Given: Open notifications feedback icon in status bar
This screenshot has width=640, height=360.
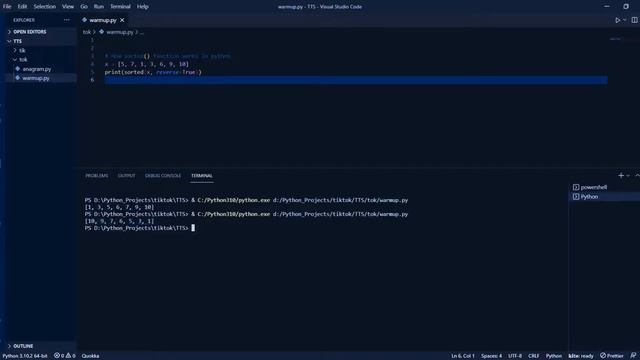Looking at the screenshot, I should [x=633, y=356].
